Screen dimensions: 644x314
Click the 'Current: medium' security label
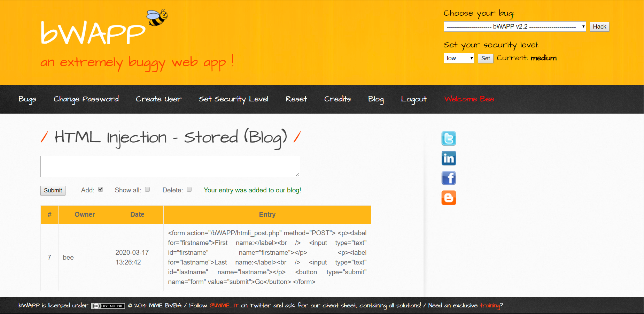coord(527,58)
